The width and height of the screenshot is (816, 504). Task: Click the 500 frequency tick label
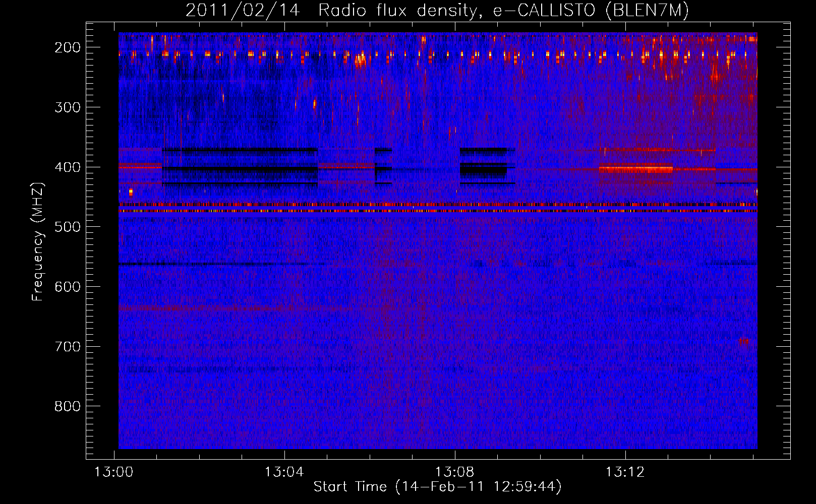pyautogui.click(x=67, y=227)
